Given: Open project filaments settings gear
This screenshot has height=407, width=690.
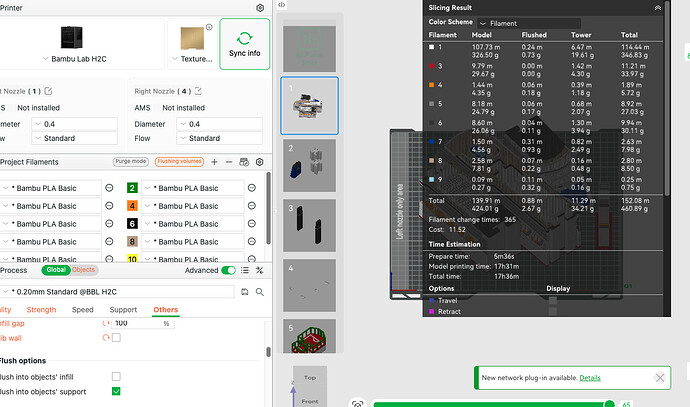Looking at the screenshot, I should 260,162.
